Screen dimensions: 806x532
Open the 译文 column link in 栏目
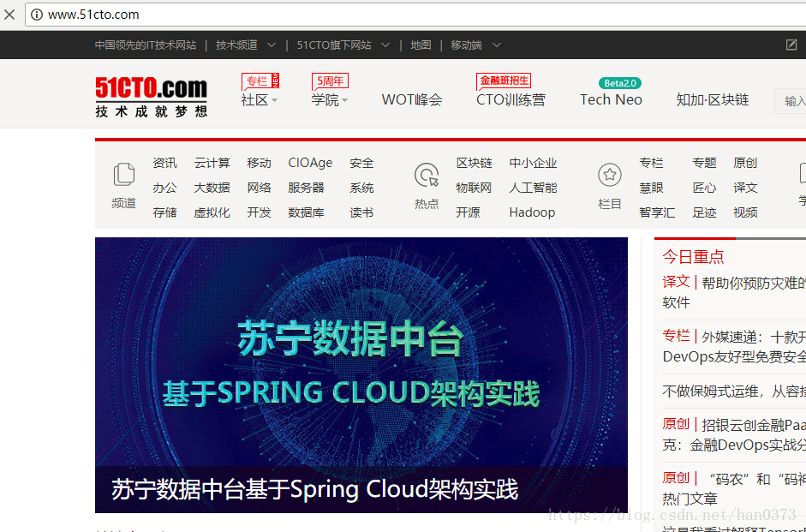pyautogui.click(x=745, y=188)
